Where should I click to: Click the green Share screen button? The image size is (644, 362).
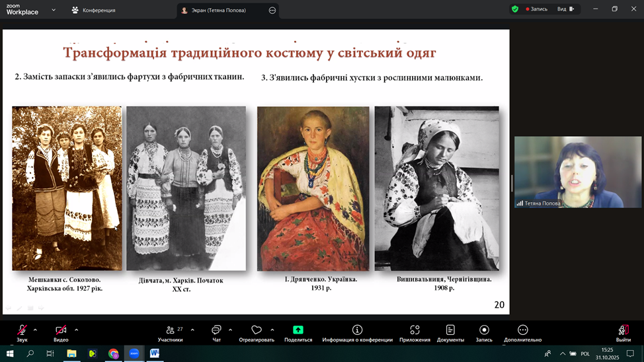click(x=298, y=333)
